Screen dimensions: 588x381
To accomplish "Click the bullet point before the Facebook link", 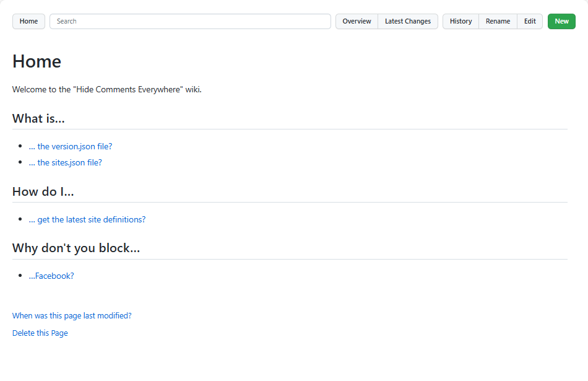I will click(x=21, y=276).
